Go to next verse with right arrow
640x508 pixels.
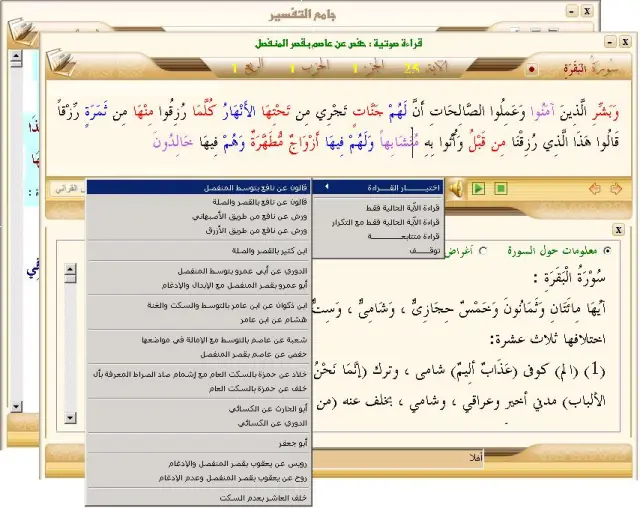(x=616, y=189)
